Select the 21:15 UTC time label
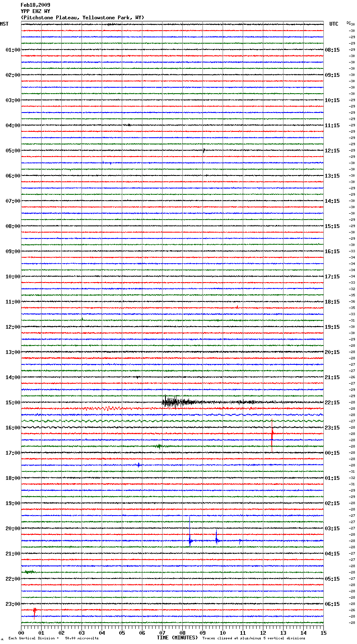Viewport: 357px width, 644px height. [332, 377]
